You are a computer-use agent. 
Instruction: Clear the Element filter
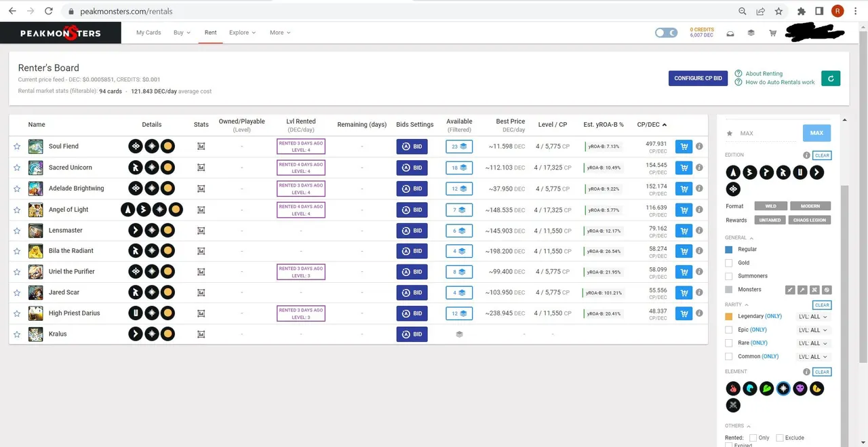tap(822, 372)
